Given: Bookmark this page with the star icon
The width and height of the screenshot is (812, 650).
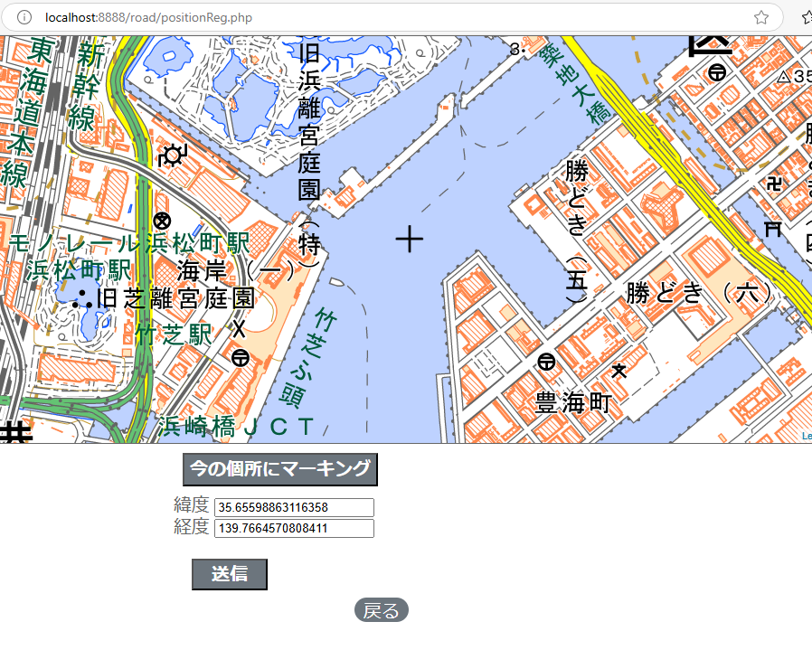Looking at the screenshot, I should [761, 17].
